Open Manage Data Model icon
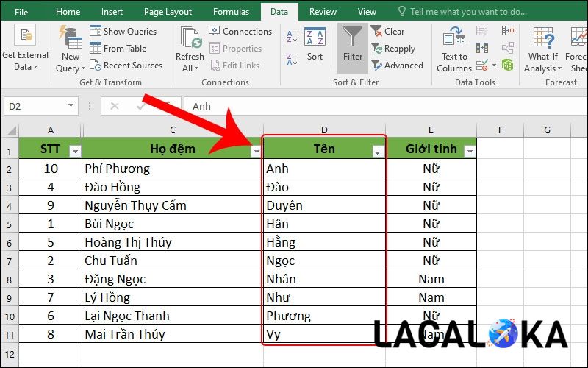 coord(508,66)
